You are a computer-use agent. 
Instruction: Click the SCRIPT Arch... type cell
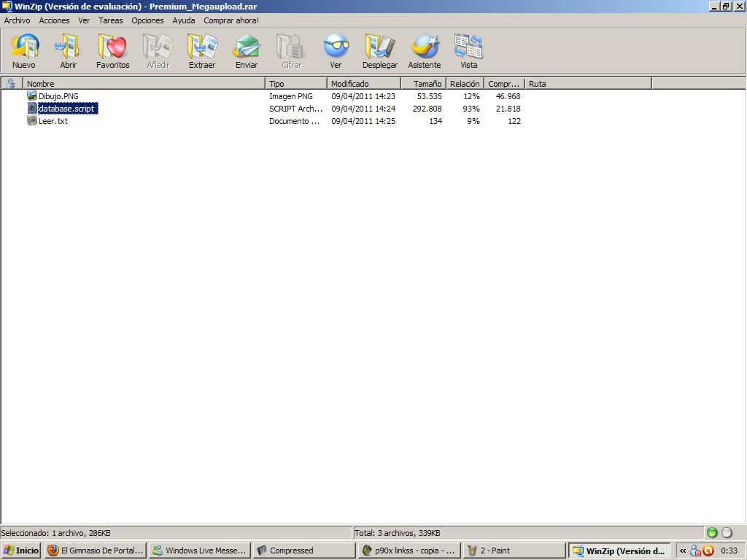296,109
